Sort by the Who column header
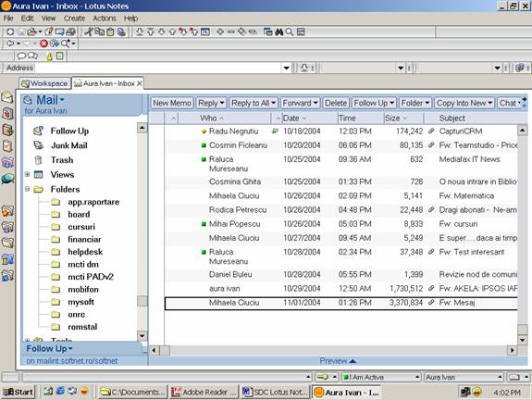The width and height of the screenshot is (532, 400). coord(212,118)
